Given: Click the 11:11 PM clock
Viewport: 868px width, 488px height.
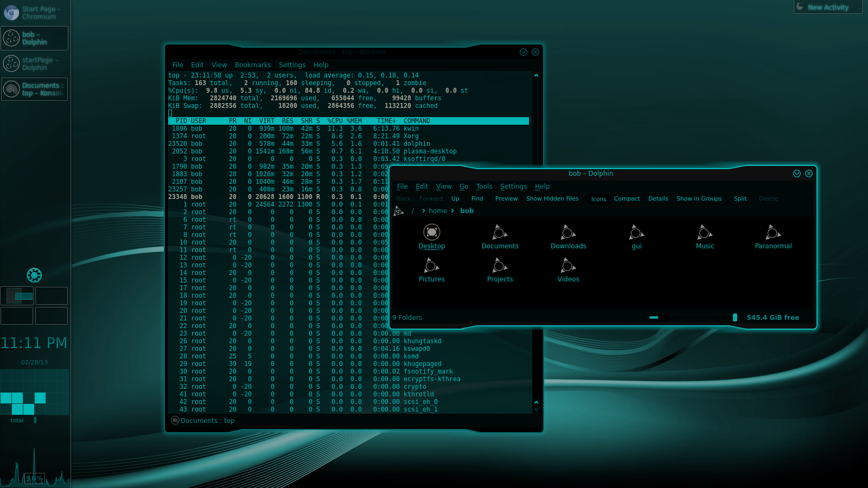Looking at the screenshot, I should pos(34,343).
